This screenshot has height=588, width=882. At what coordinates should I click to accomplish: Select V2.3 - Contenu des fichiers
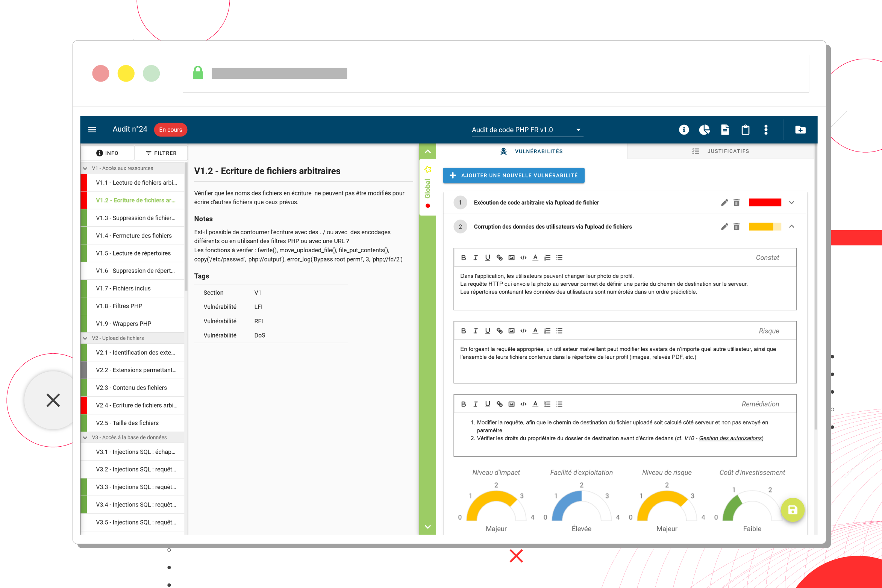click(x=133, y=388)
